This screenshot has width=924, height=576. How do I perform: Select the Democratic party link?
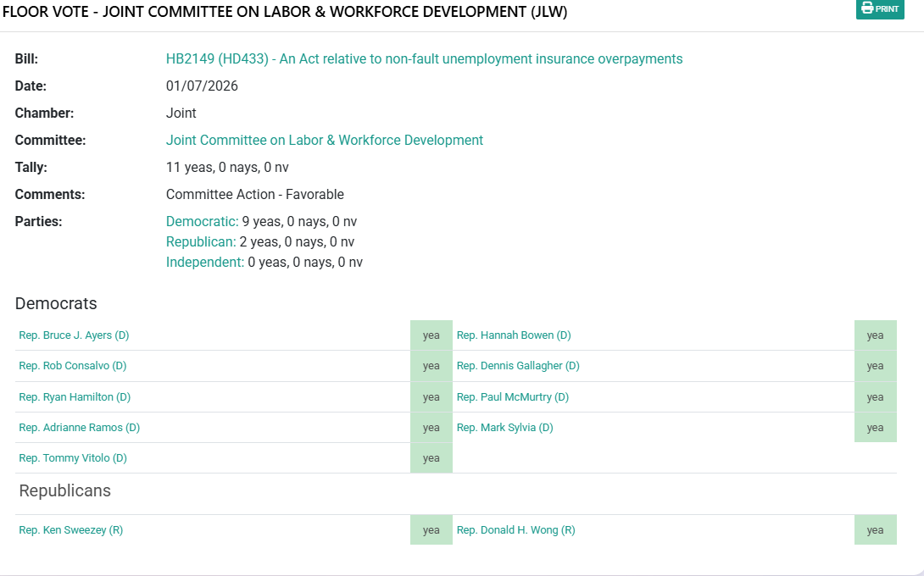coord(202,222)
